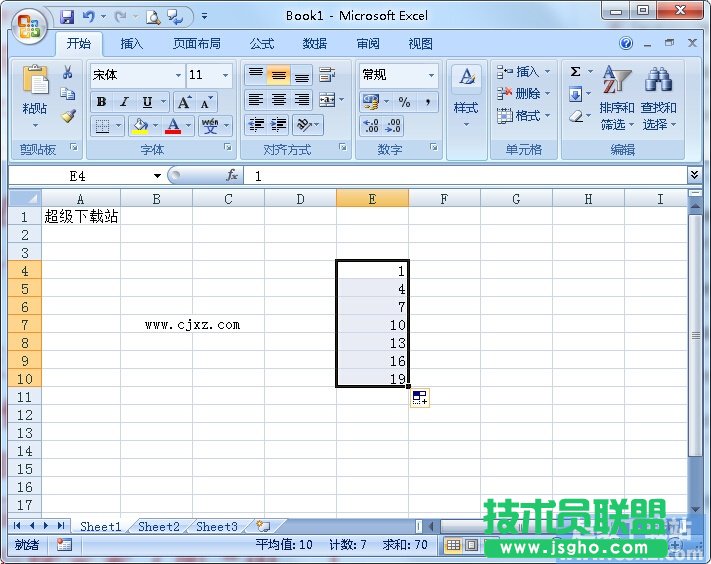Toggle center horizontal text alignment
The height and width of the screenshot is (564, 711).
(x=279, y=100)
